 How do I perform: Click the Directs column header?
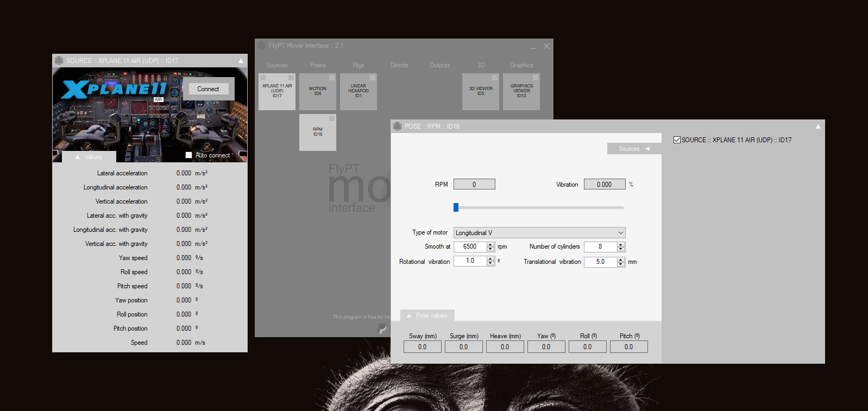tap(399, 65)
